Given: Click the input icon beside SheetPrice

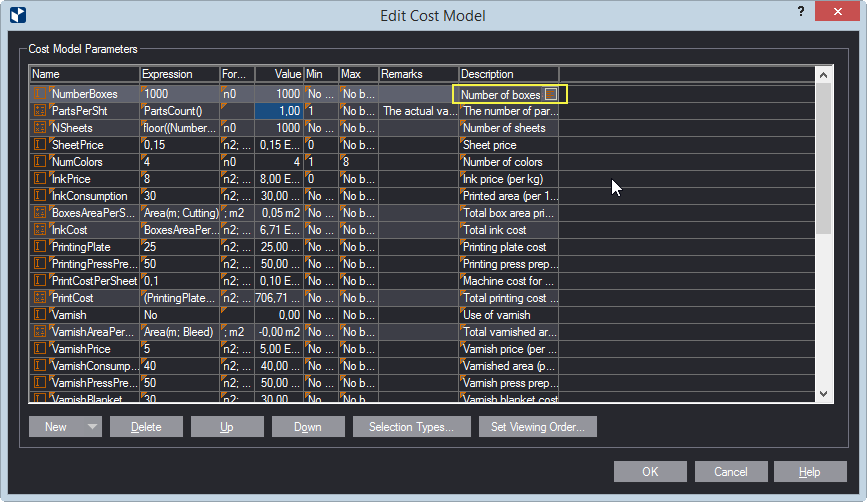Looking at the screenshot, I should (40, 145).
